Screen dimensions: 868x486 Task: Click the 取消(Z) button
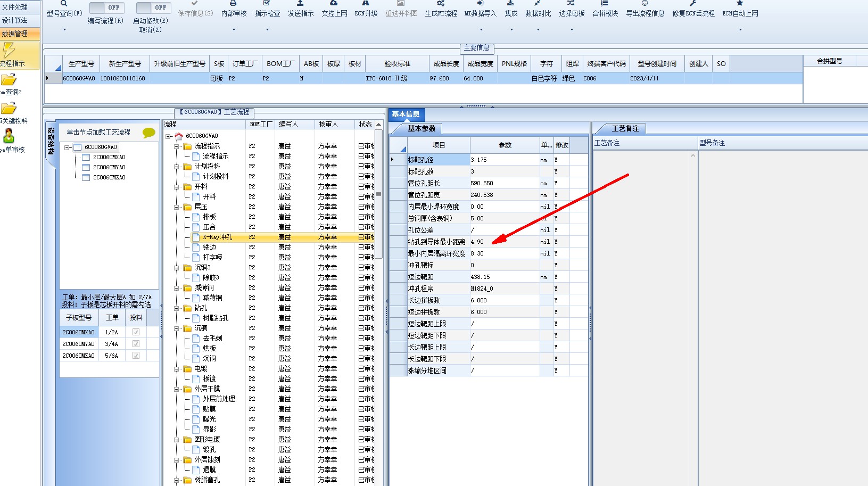pos(150,30)
